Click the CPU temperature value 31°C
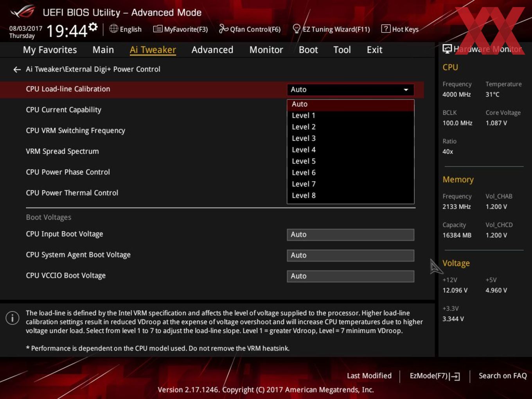 pyautogui.click(x=492, y=95)
